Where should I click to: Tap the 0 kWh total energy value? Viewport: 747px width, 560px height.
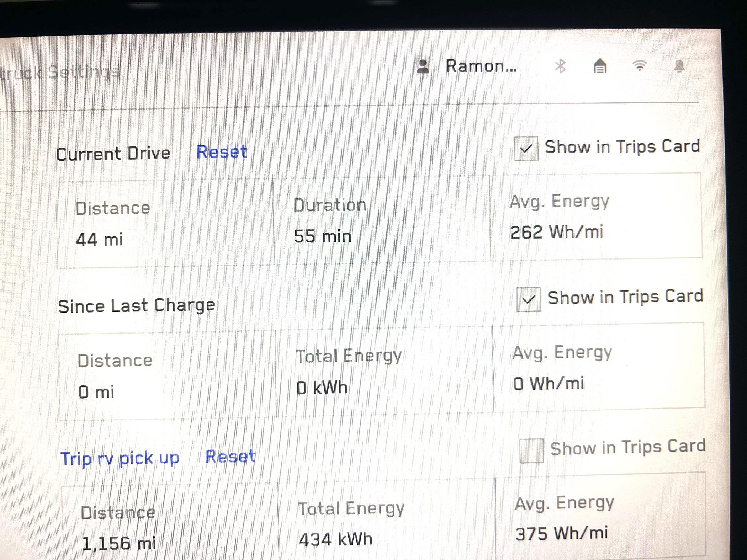(322, 388)
